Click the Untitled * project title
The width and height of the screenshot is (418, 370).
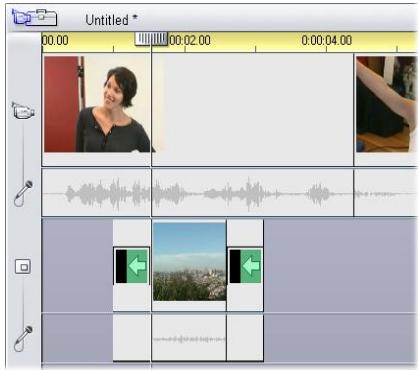pos(112,20)
